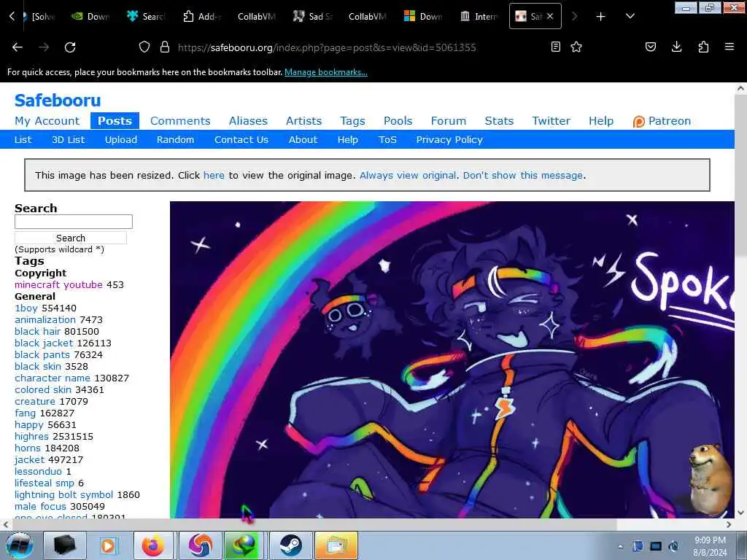Close the active Safebooru tab
This screenshot has width=747, height=560.
[550, 16]
